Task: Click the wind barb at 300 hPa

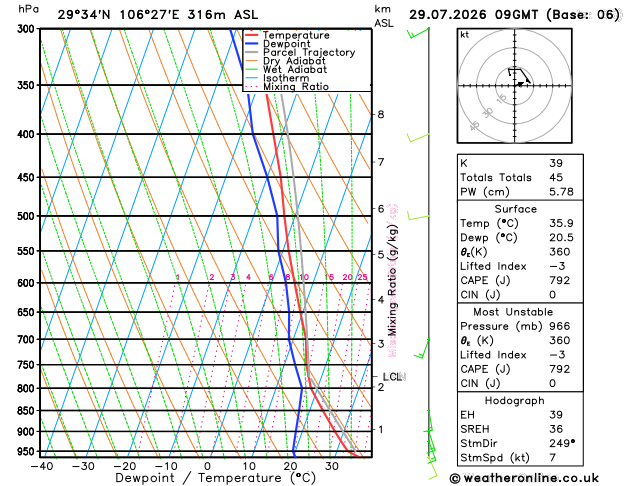Action: pos(418,33)
